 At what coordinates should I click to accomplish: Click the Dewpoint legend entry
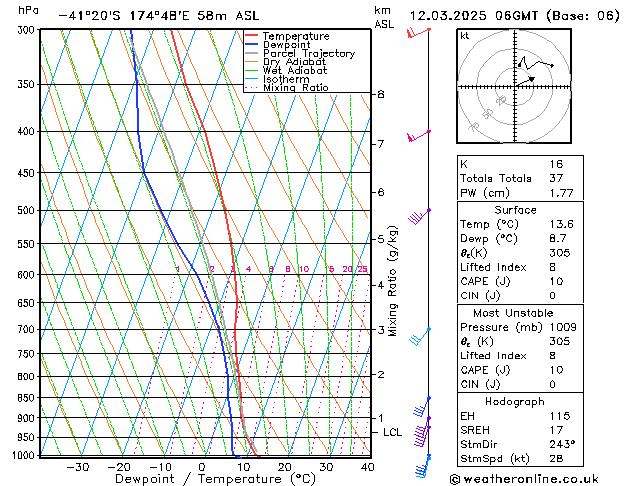(x=278, y=45)
